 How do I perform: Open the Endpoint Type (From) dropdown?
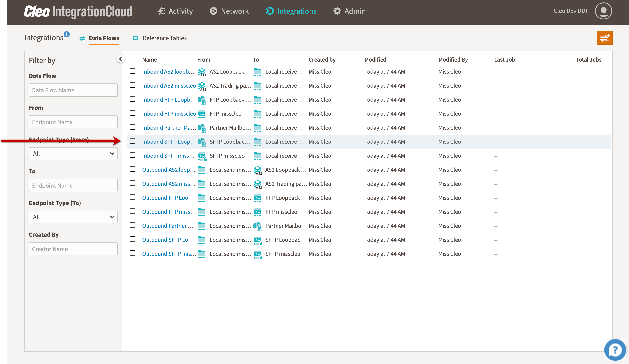click(x=73, y=153)
